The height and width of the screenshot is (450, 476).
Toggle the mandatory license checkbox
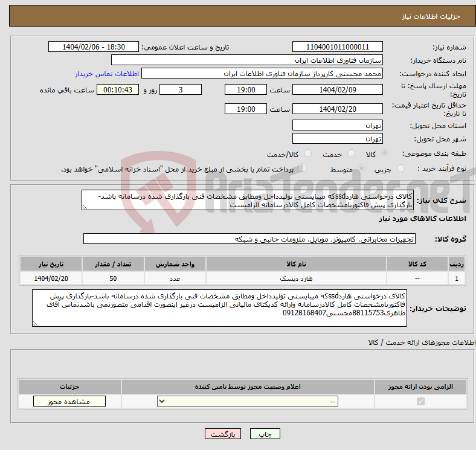click(420, 402)
